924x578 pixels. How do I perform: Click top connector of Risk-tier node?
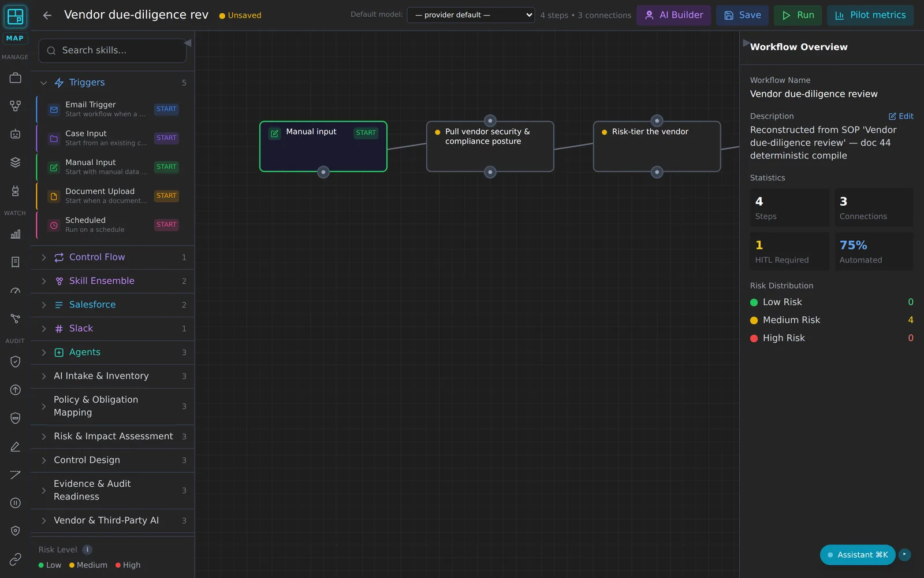(657, 121)
